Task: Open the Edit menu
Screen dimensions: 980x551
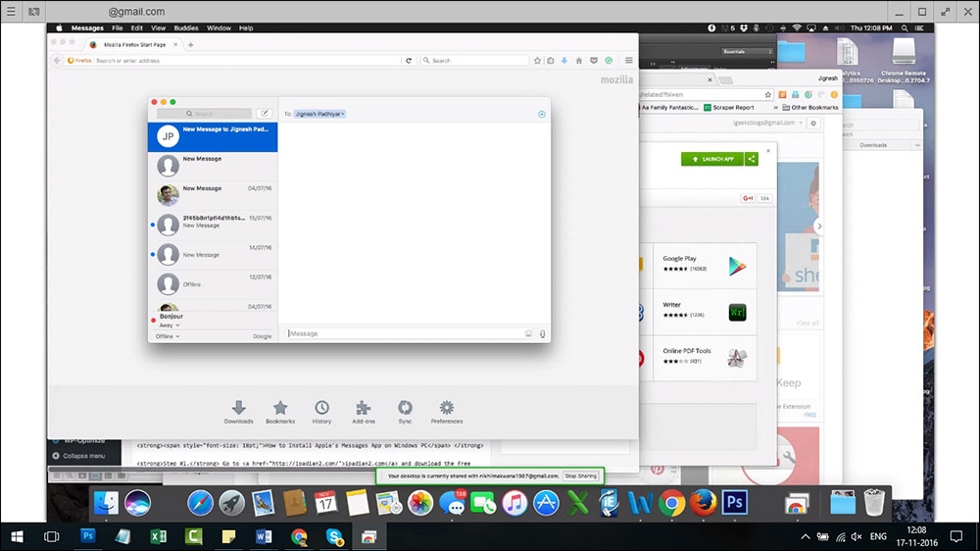Action: coord(137,28)
